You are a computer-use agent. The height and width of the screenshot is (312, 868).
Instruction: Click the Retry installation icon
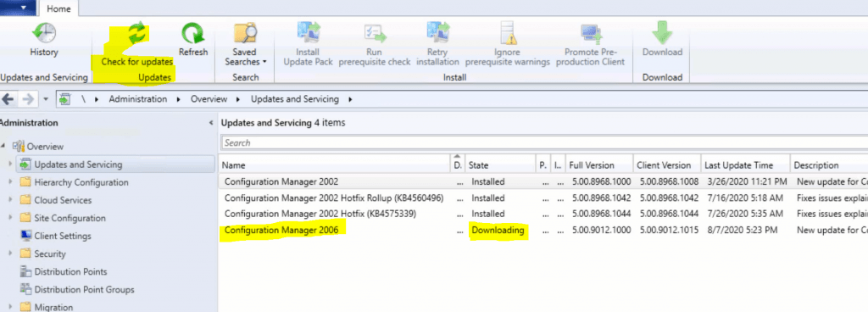437,32
